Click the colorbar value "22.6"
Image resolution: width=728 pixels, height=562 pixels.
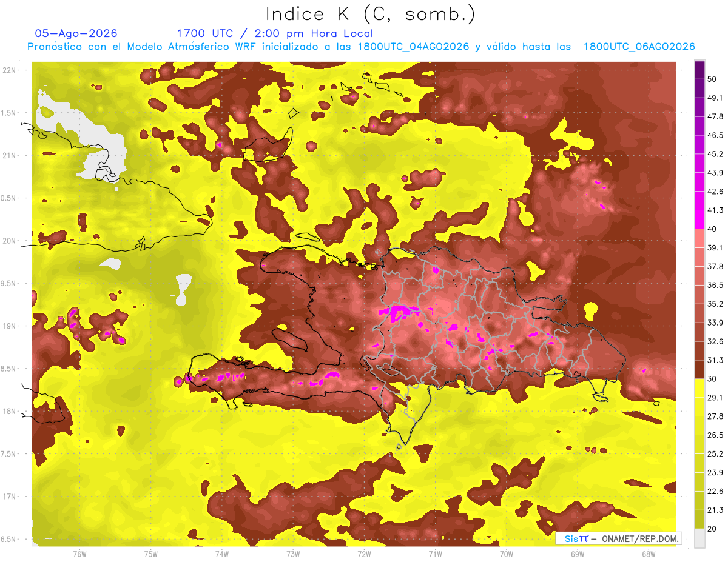[715, 491]
